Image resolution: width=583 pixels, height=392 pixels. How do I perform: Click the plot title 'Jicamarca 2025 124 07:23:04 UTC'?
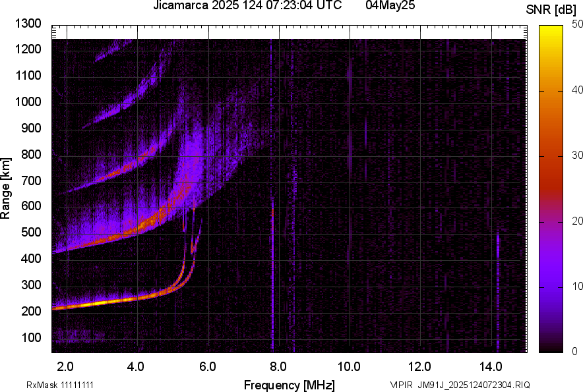(247, 5)
